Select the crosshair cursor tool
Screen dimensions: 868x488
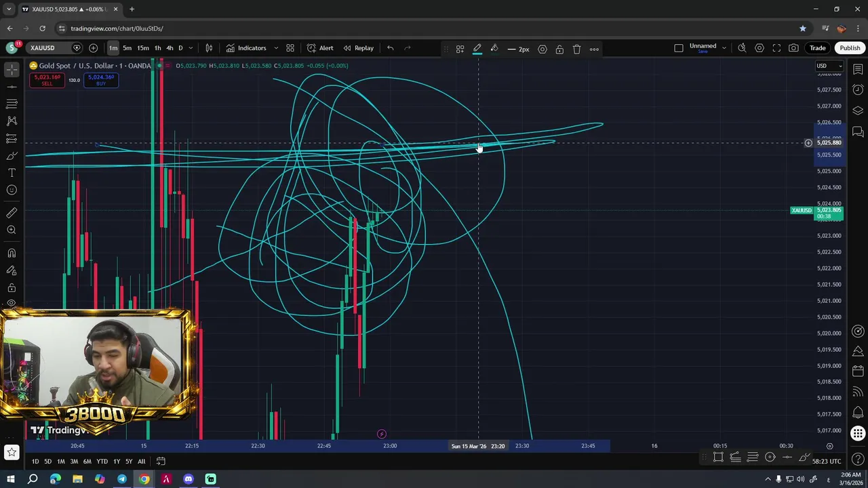pyautogui.click(x=12, y=70)
